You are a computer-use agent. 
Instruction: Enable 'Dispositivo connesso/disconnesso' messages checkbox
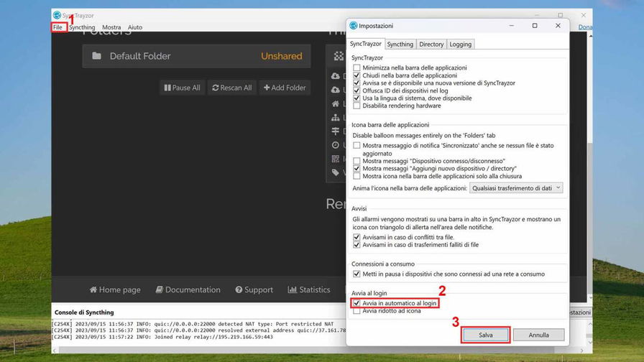(356, 161)
